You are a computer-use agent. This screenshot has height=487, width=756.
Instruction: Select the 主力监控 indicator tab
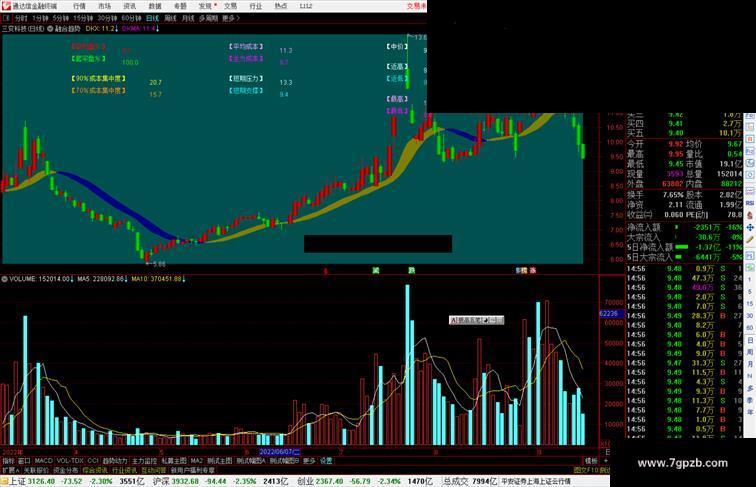(145, 461)
